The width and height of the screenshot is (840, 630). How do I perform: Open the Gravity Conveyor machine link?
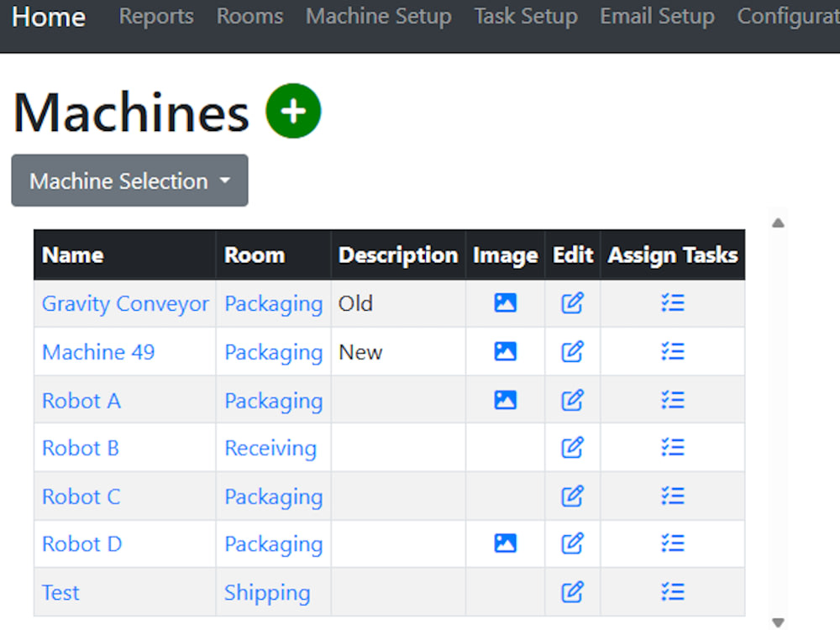[124, 303]
